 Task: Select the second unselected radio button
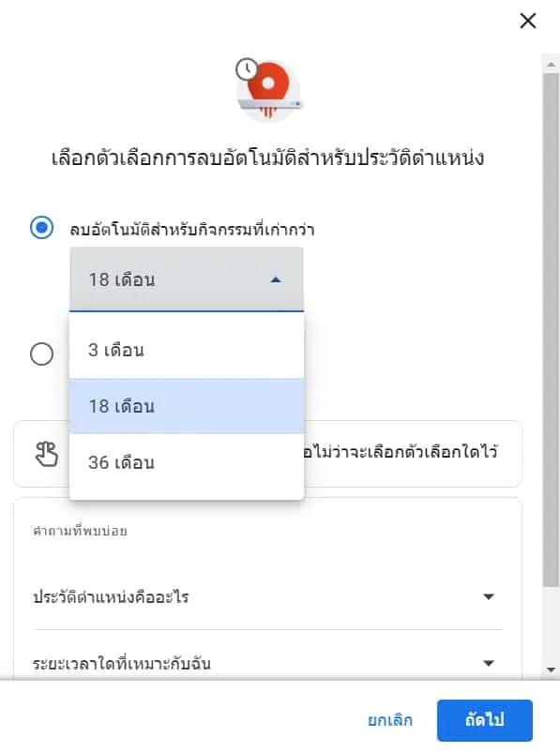point(42,354)
